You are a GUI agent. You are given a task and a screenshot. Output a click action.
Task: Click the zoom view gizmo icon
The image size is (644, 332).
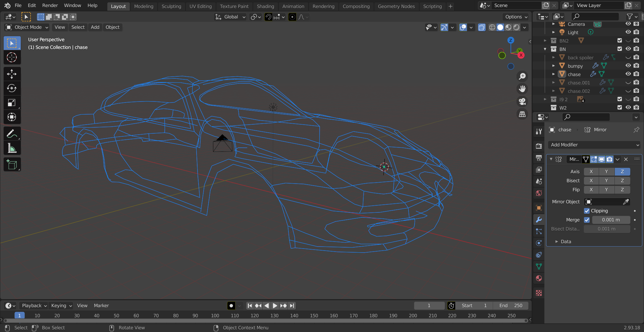(x=522, y=76)
